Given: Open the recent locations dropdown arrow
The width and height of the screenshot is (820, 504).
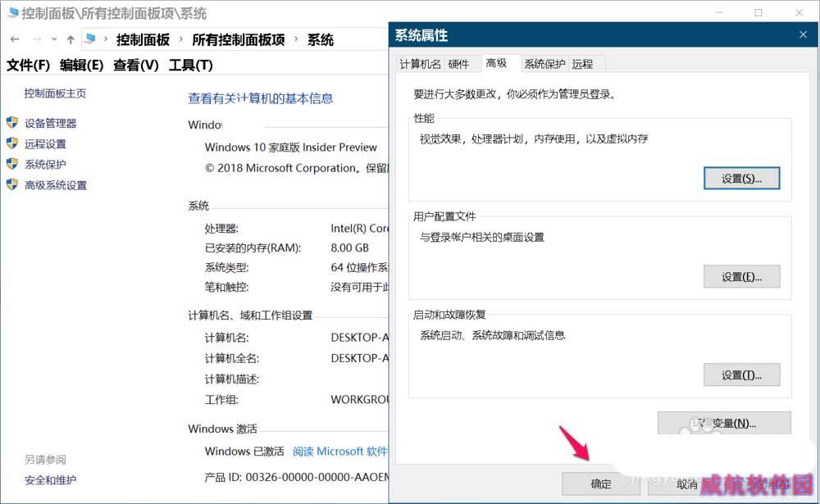Looking at the screenshot, I should coord(54,39).
